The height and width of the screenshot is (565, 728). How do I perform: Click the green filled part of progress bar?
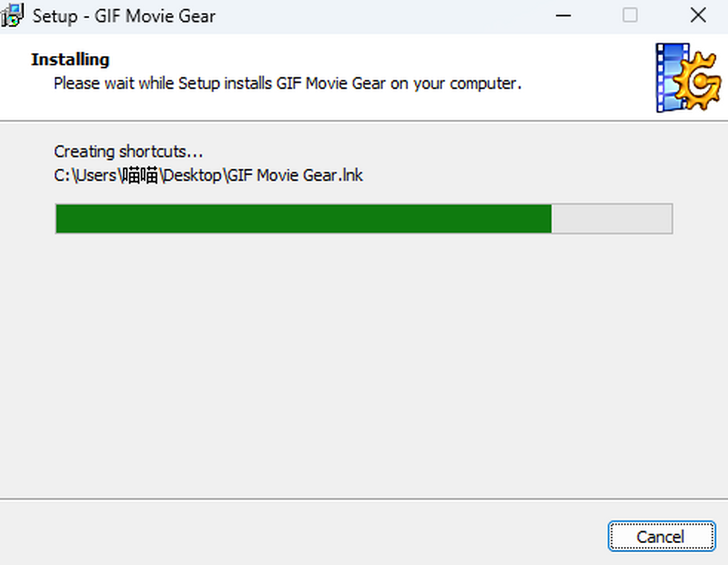pos(303,218)
